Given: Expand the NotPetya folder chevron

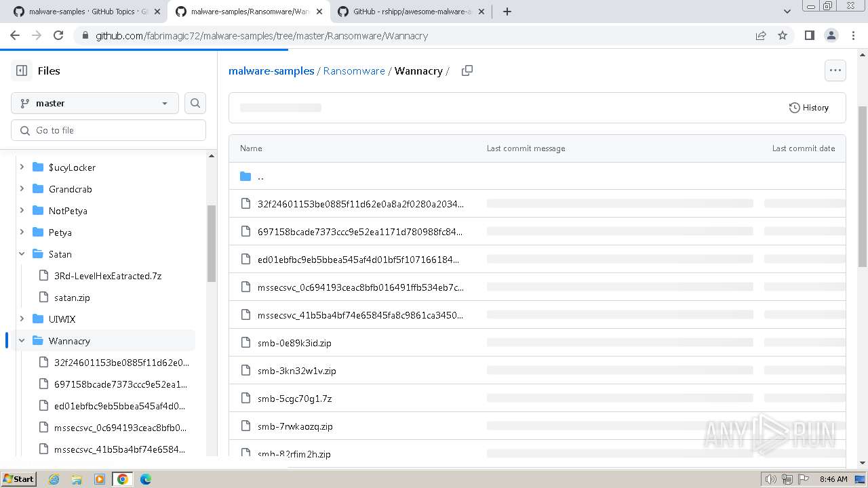Looking at the screenshot, I should pyautogui.click(x=22, y=211).
